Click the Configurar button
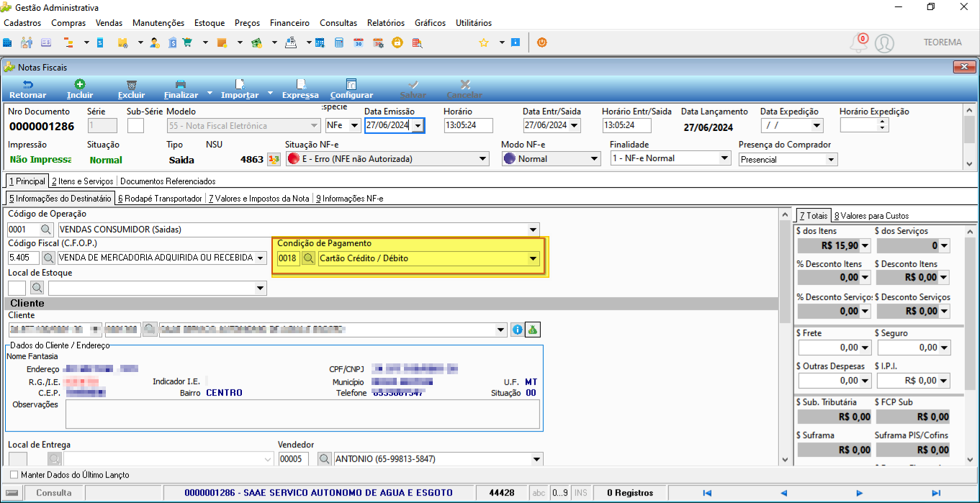Viewport: 980px width, 503px height. point(351,89)
